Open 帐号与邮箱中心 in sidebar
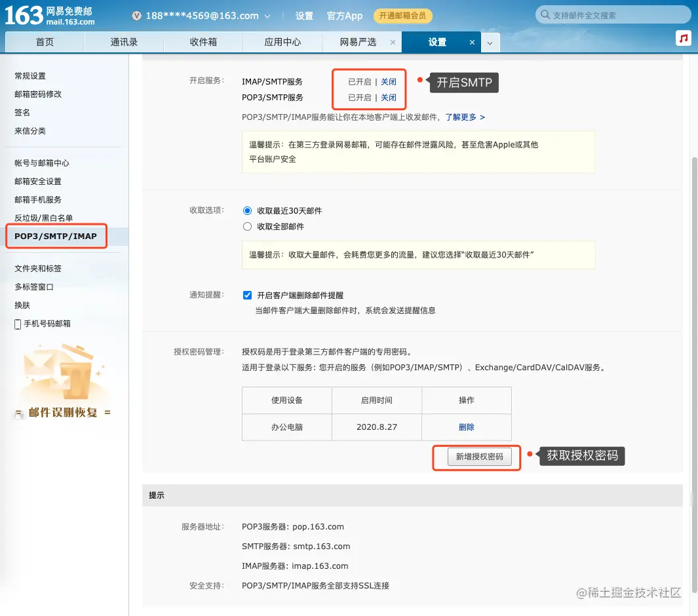This screenshot has width=698, height=616. pos(42,163)
